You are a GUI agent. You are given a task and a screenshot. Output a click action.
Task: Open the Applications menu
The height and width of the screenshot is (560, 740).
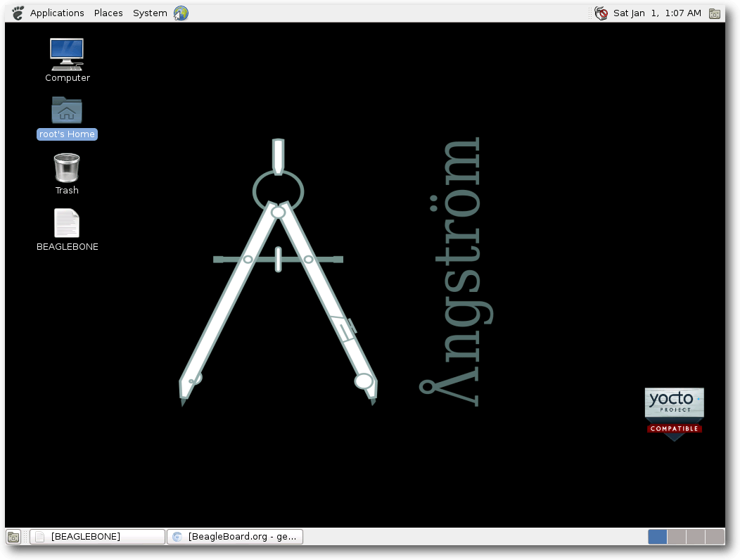pos(57,13)
